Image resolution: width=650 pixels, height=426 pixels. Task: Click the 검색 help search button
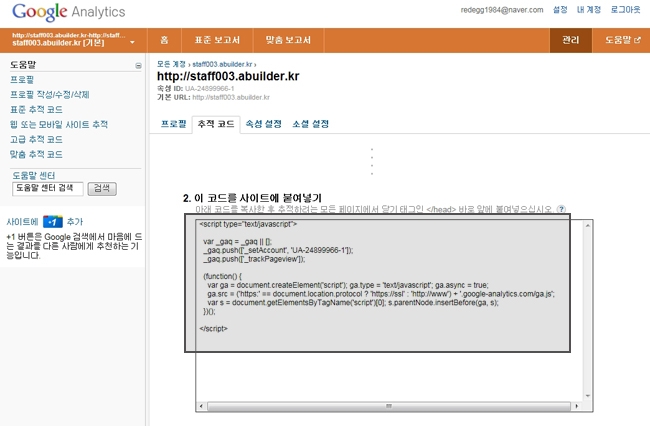point(102,188)
